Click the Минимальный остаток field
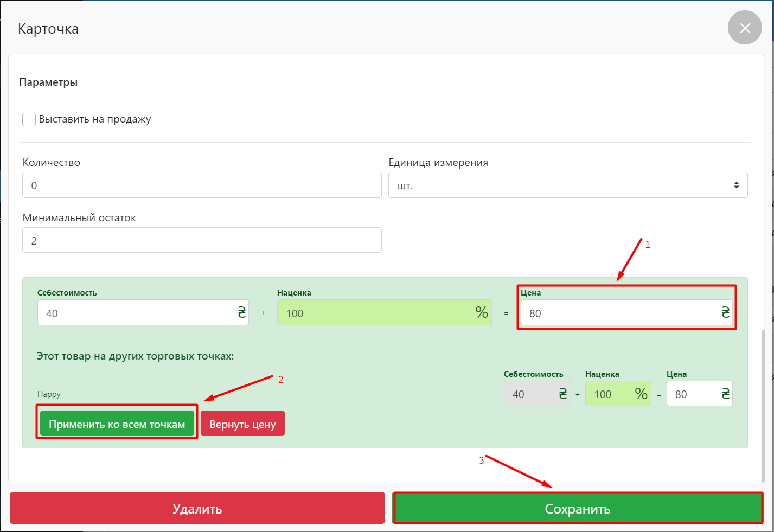Viewport: 774px width, 532px height. [202, 240]
